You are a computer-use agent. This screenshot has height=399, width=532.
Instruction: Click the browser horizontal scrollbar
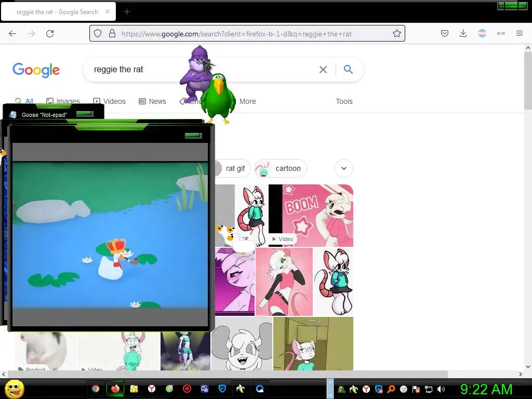(228, 374)
